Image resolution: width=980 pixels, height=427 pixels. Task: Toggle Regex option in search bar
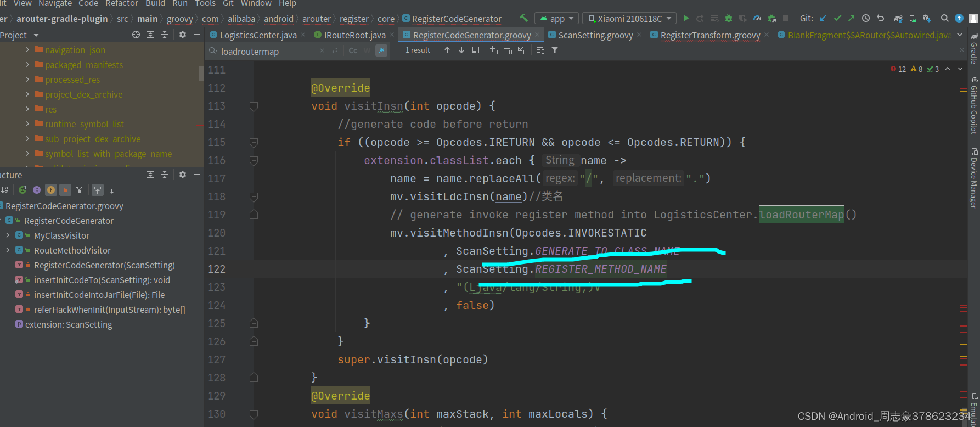click(x=381, y=50)
